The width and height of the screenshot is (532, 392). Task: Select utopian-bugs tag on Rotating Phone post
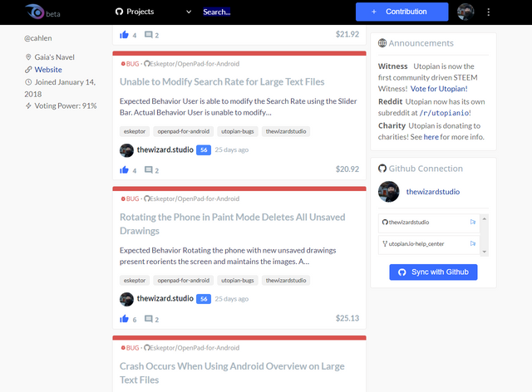tap(238, 281)
